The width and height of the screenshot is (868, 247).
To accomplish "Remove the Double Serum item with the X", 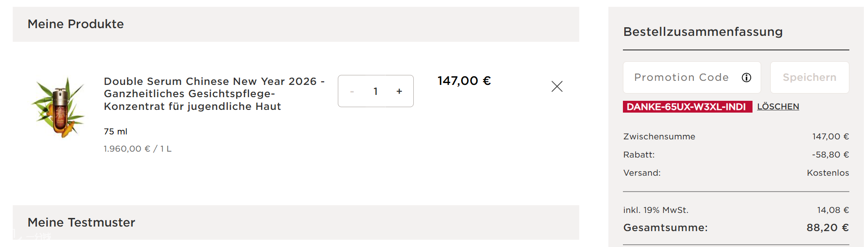I will click(557, 86).
